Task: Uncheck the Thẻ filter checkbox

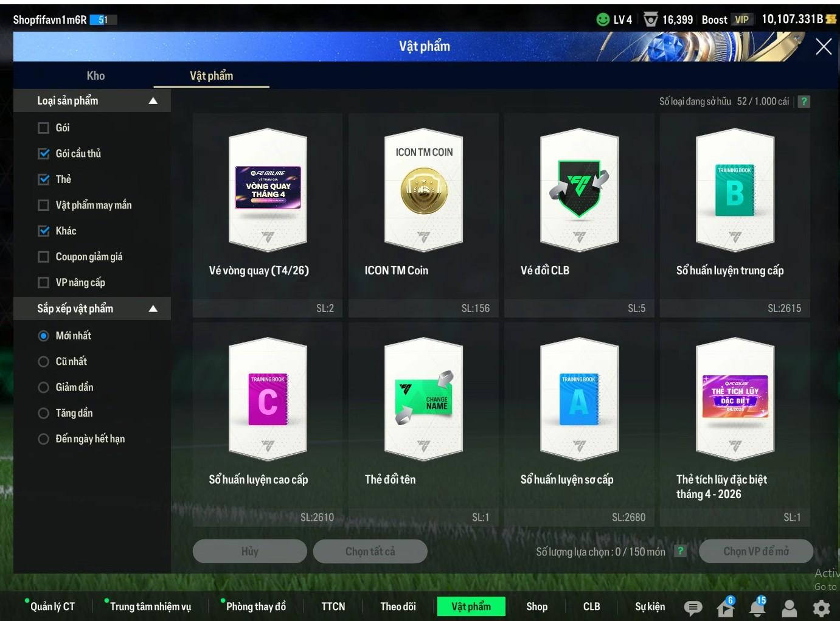Action: click(44, 179)
